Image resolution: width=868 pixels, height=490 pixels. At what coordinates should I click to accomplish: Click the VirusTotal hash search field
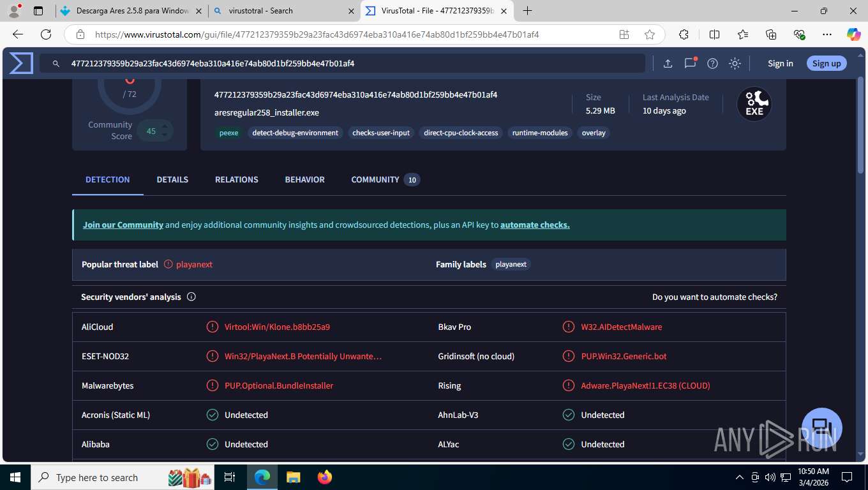[x=342, y=63]
